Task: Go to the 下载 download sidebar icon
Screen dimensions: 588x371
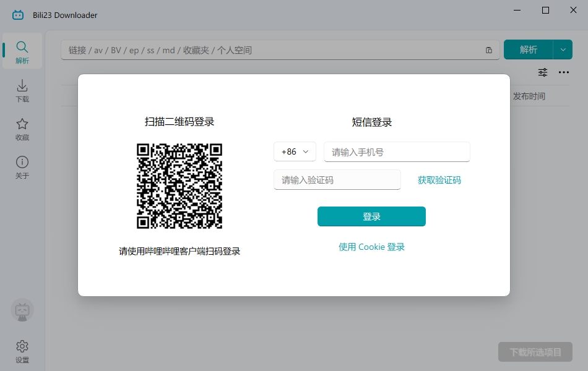Action: [x=22, y=90]
